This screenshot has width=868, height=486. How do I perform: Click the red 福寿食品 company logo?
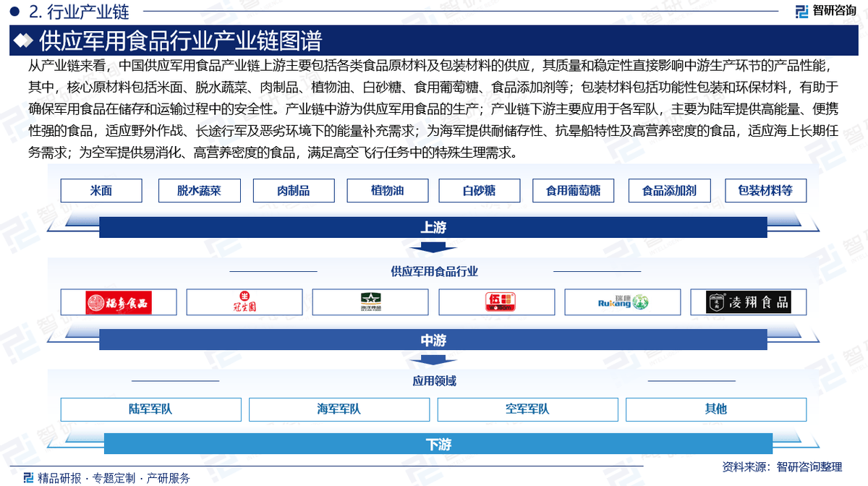tap(118, 302)
